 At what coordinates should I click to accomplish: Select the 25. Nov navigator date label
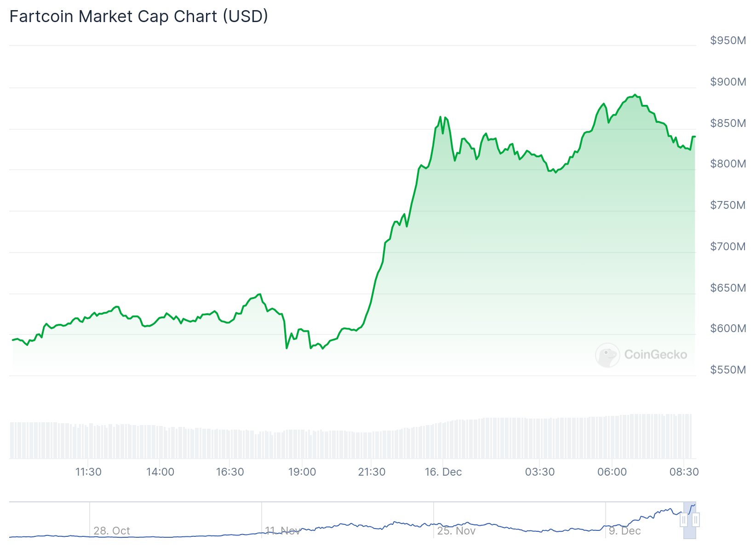tap(456, 531)
